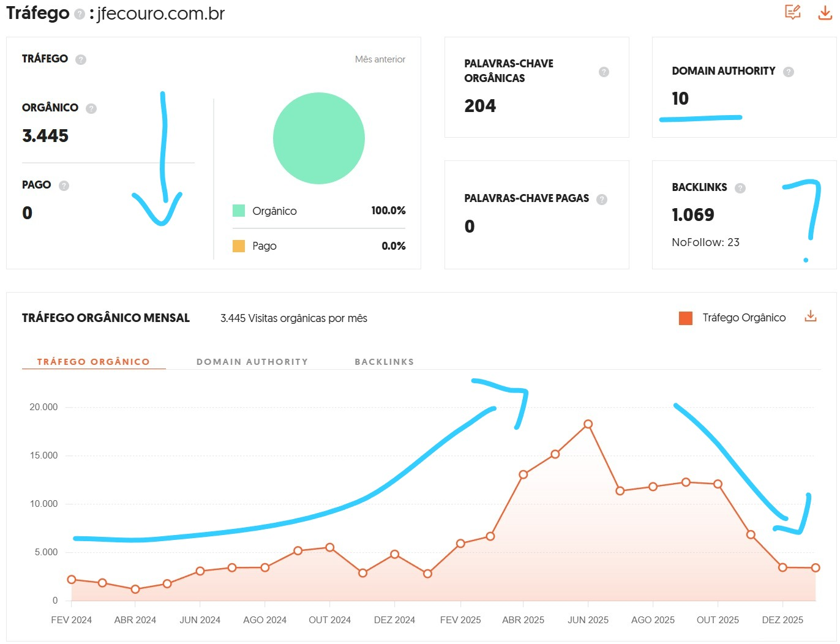
Task: Select the JUN 2025 peak data point on the chart
Action: tap(588, 423)
